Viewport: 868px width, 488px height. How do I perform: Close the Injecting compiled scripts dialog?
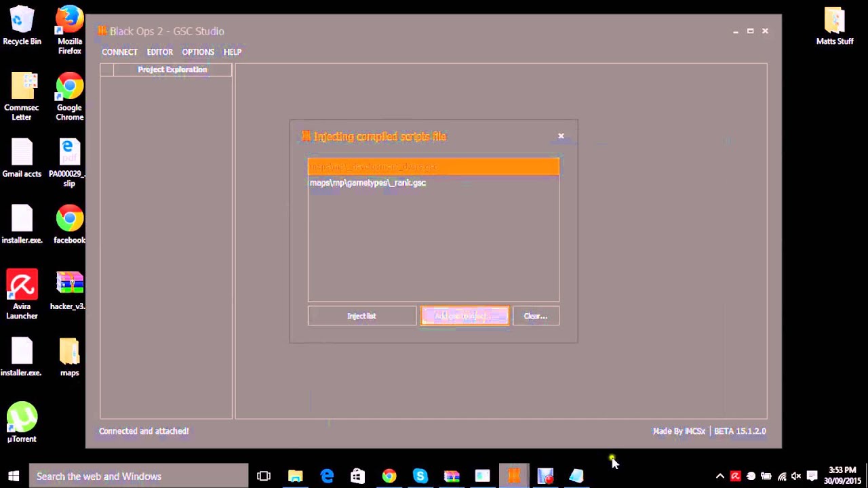(561, 136)
